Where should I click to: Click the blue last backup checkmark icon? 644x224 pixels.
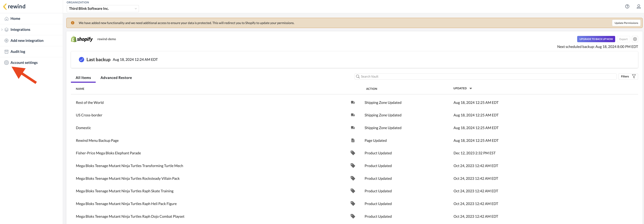tap(81, 60)
